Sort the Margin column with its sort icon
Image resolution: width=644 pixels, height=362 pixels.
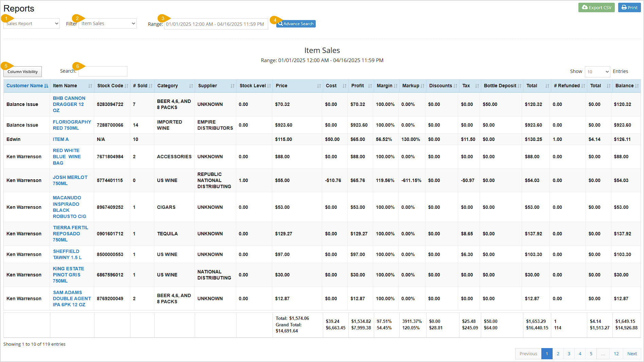pyautogui.click(x=395, y=86)
